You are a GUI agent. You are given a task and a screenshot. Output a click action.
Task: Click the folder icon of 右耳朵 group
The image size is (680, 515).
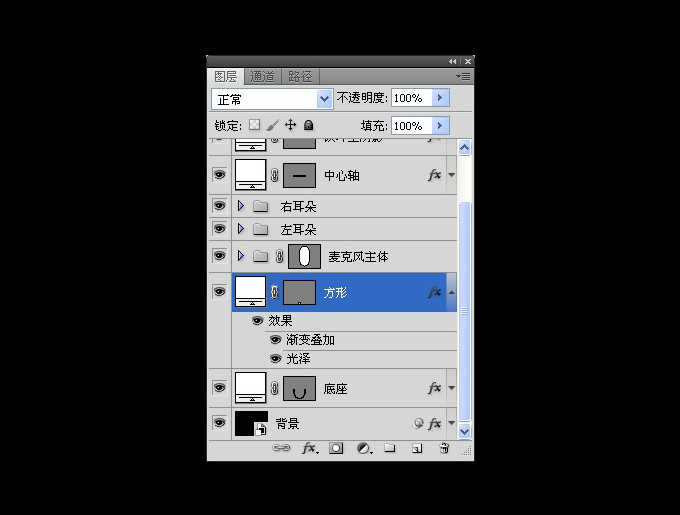tap(260, 206)
